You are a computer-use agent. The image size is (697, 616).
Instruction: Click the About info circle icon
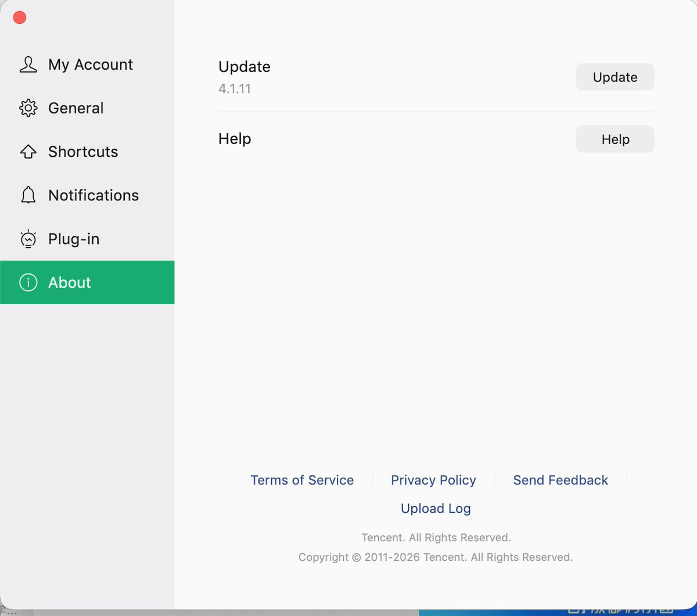tap(28, 282)
